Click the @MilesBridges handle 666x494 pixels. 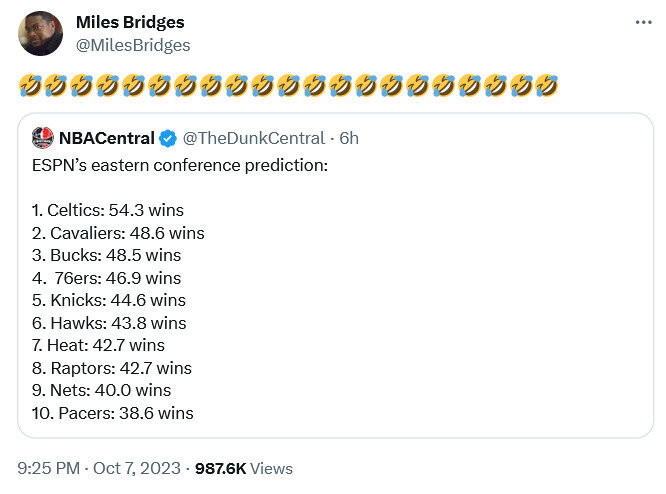133,45
